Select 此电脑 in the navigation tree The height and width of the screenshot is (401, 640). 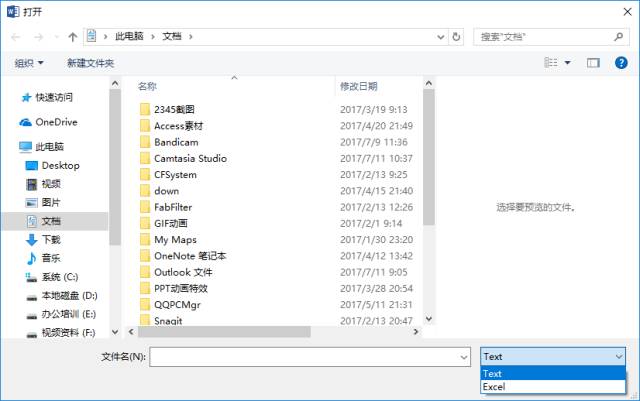[49, 147]
